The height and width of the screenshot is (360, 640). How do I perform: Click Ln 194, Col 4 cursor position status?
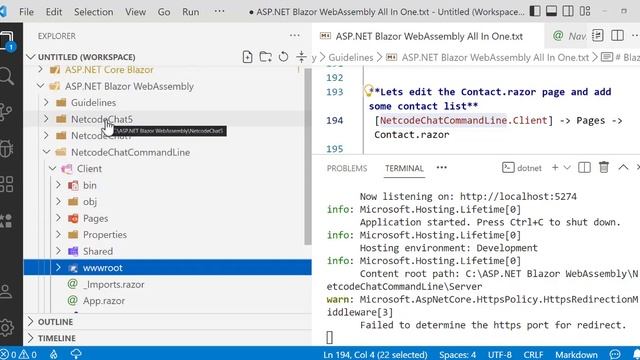(x=375, y=354)
